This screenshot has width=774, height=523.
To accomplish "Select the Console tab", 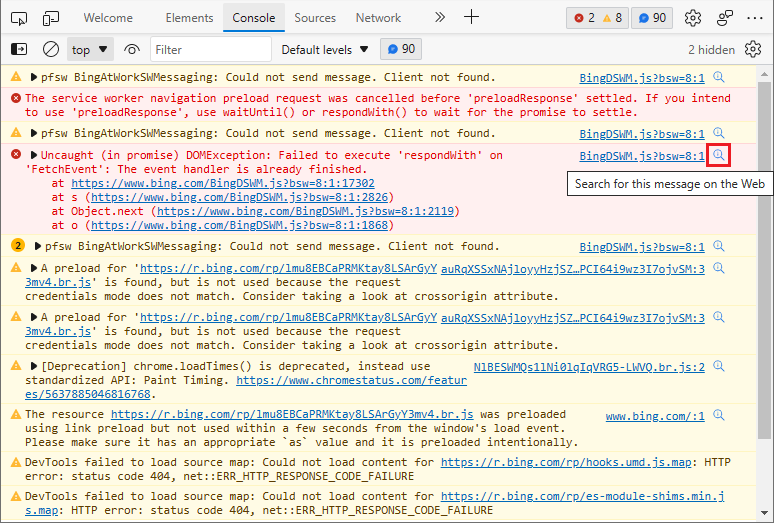I will coord(254,18).
